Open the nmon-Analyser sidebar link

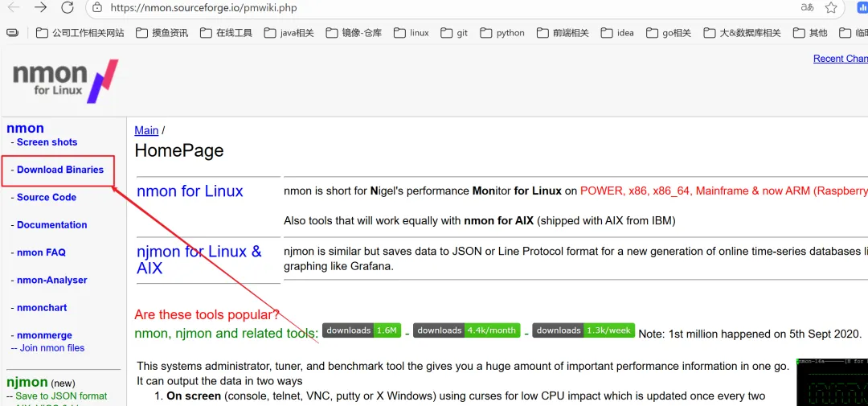(52, 281)
